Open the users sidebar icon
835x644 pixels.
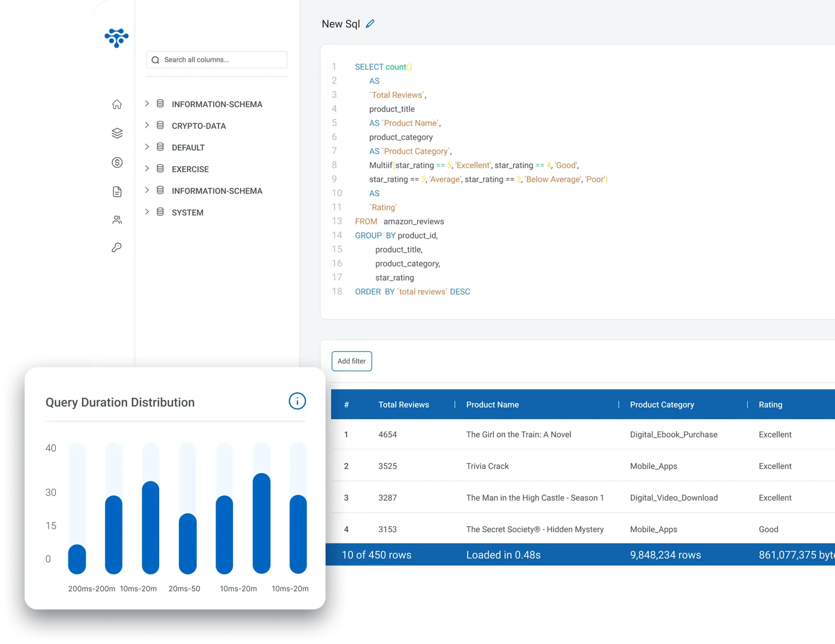(x=117, y=220)
